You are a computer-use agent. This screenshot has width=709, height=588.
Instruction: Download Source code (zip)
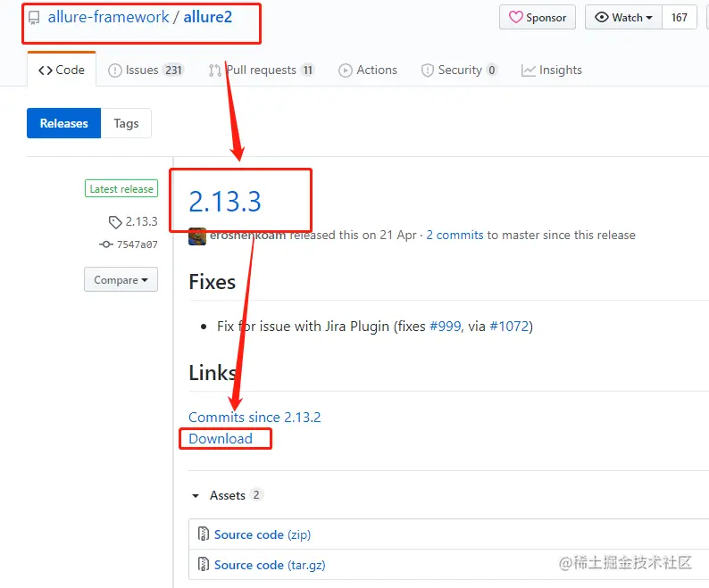(263, 534)
